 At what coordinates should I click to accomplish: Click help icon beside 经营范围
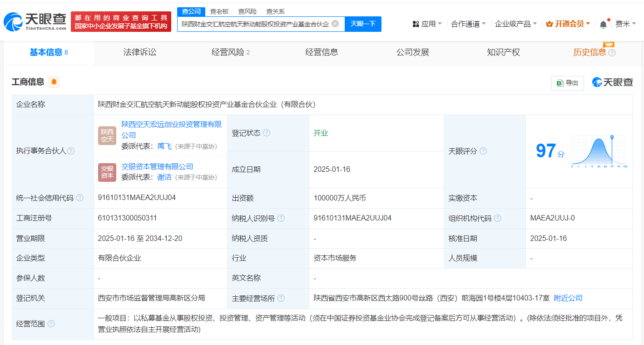[51, 324]
